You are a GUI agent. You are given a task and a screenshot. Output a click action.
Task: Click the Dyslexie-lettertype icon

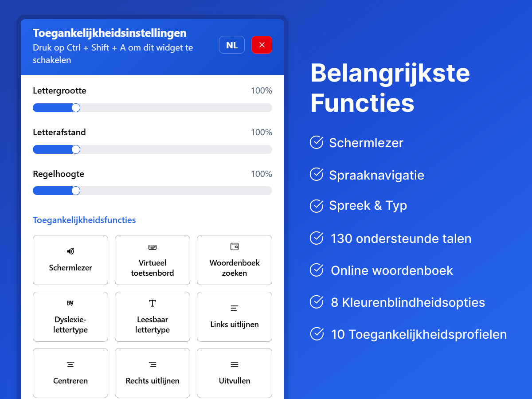(70, 303)
